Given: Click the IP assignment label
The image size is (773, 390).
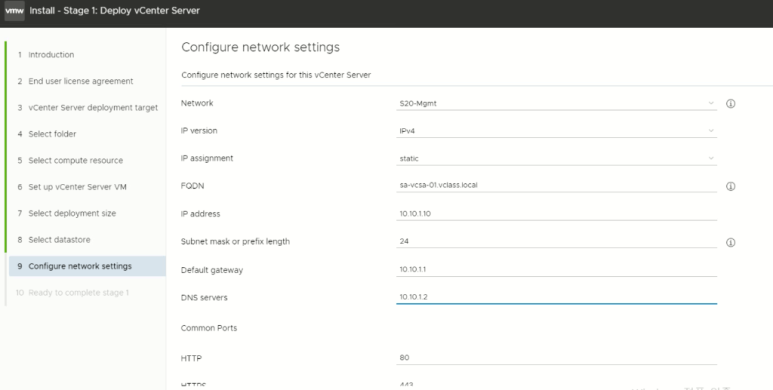Looking at the screenshot, I should (x=207, y=158).
